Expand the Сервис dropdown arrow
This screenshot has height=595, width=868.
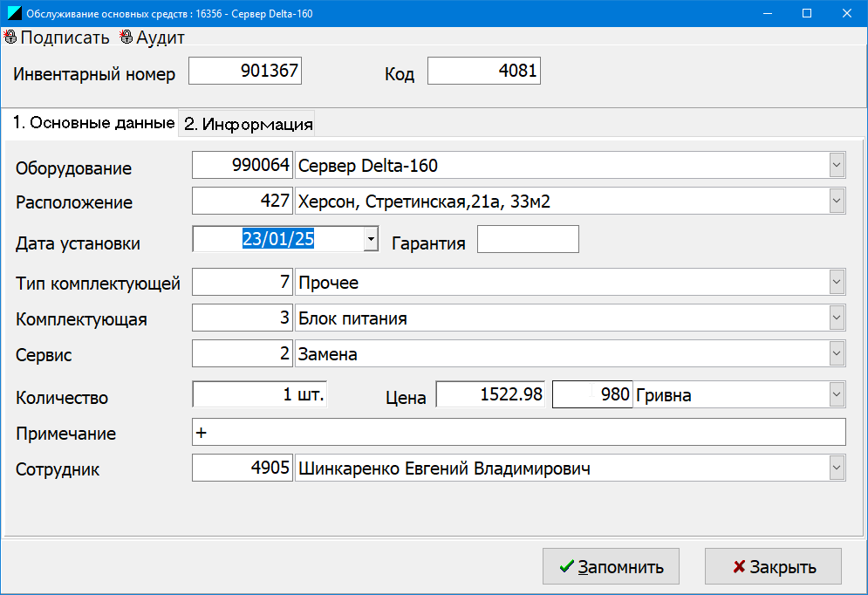837,353
